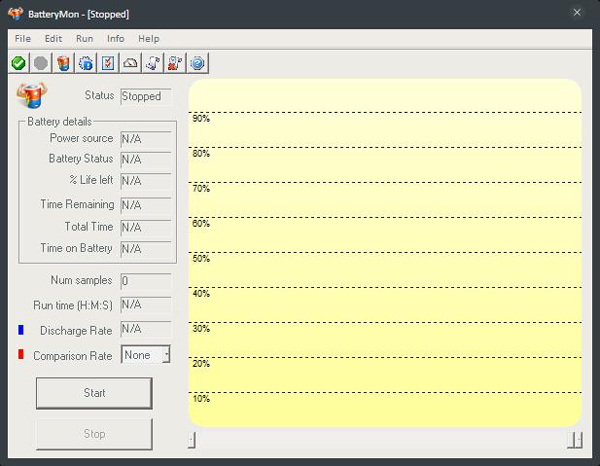Click the Time Remaining value field
The height and width of the screenshot is (466, 600).
pyautogui.click(x=146, y=205)
